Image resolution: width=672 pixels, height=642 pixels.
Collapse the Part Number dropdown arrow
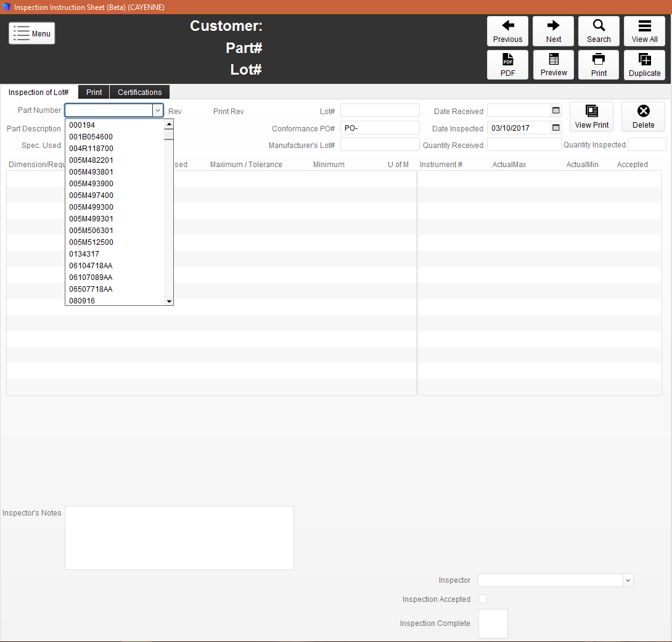click(x=158, y=110)
